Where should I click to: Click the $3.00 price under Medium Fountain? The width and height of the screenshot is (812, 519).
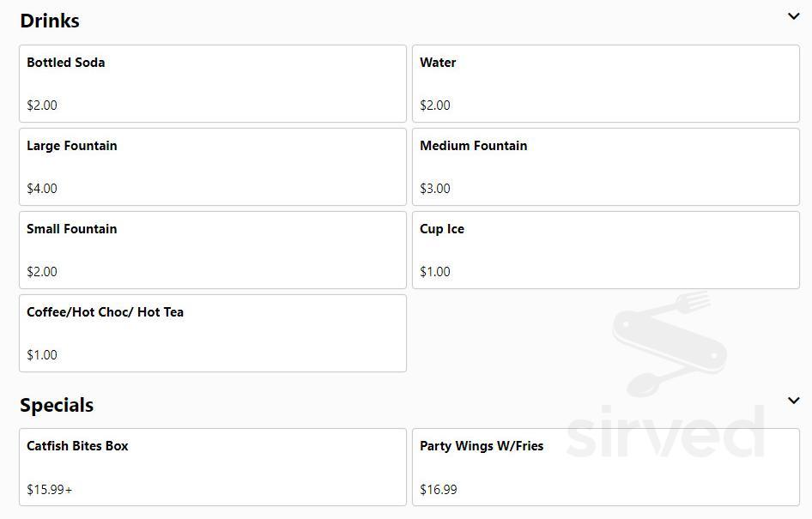coord(435,189)
